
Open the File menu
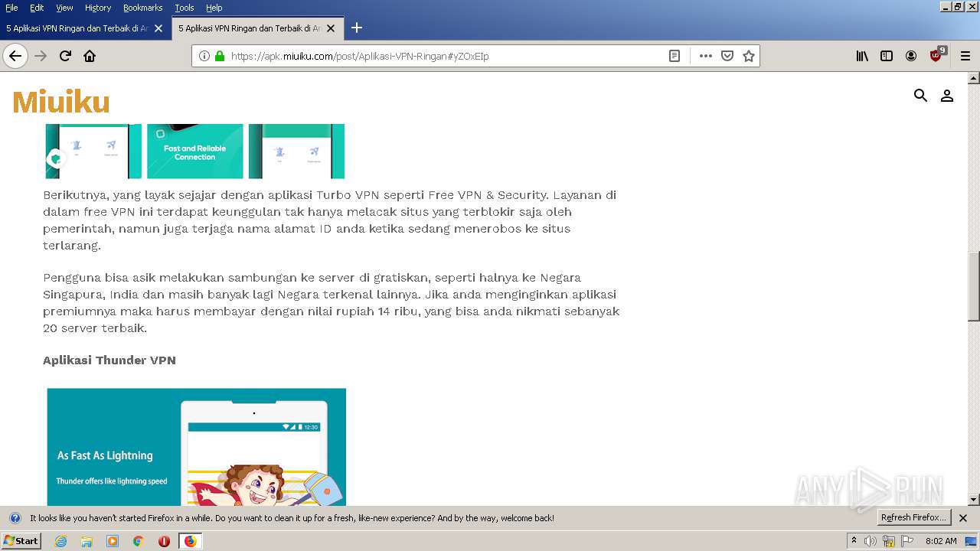tap(11, 8)
